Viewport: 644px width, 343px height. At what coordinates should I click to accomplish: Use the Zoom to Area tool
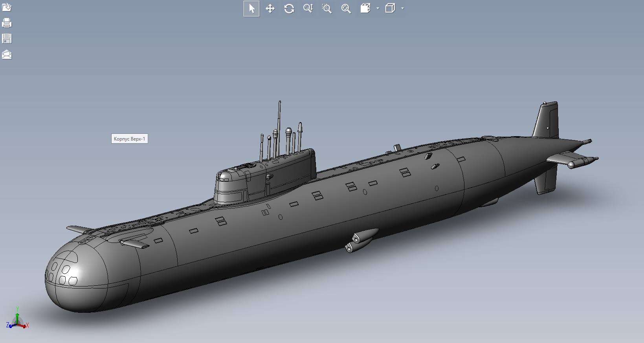327,9
